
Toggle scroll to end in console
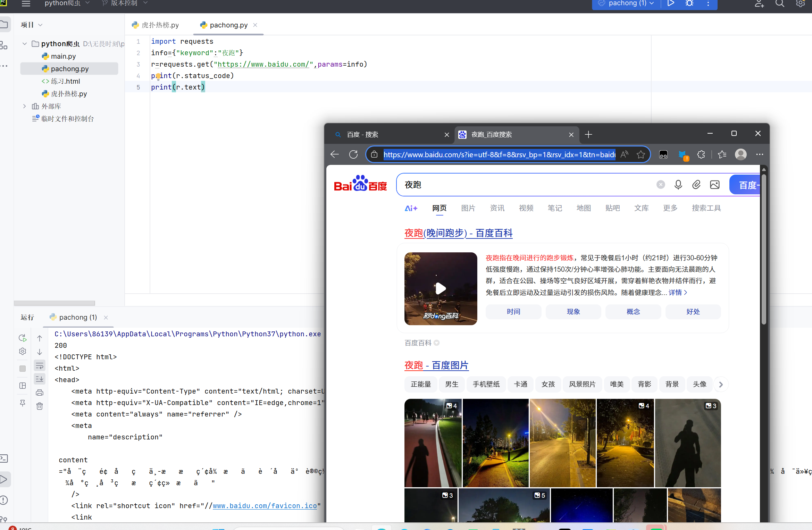pos(40,379)
